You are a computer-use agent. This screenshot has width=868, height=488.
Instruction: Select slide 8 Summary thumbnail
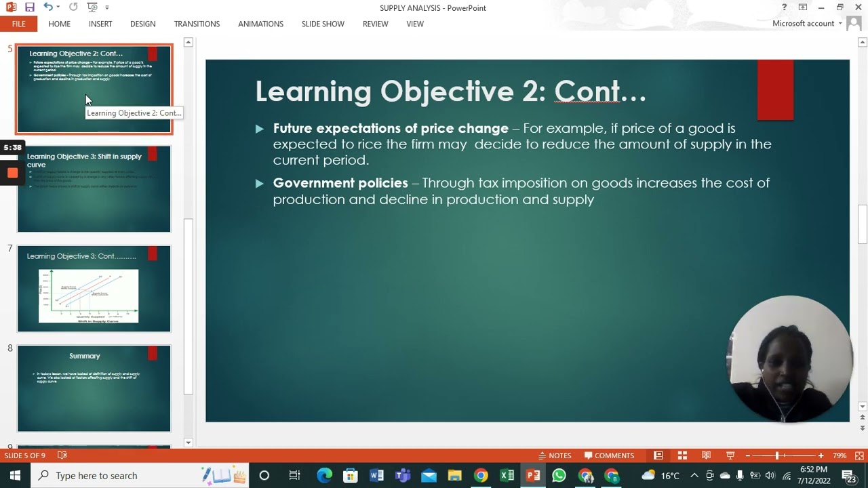[94, 388]
